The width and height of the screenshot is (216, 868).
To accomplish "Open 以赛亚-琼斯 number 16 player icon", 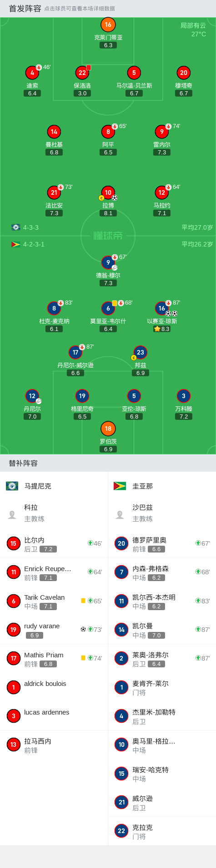I will coord(161,308).
